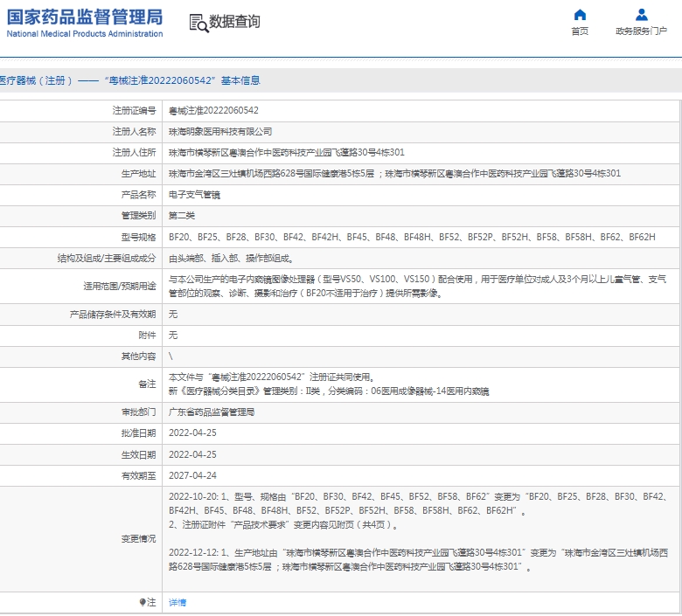Click the 2022-12-12 address change record
Viewport: 682px width, 616px height.
[x=418, y=559]
